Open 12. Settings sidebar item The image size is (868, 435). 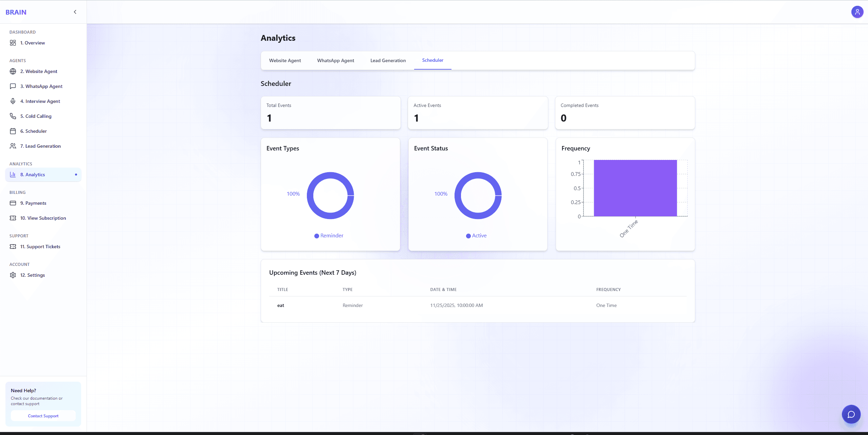(x=43, y=275)
